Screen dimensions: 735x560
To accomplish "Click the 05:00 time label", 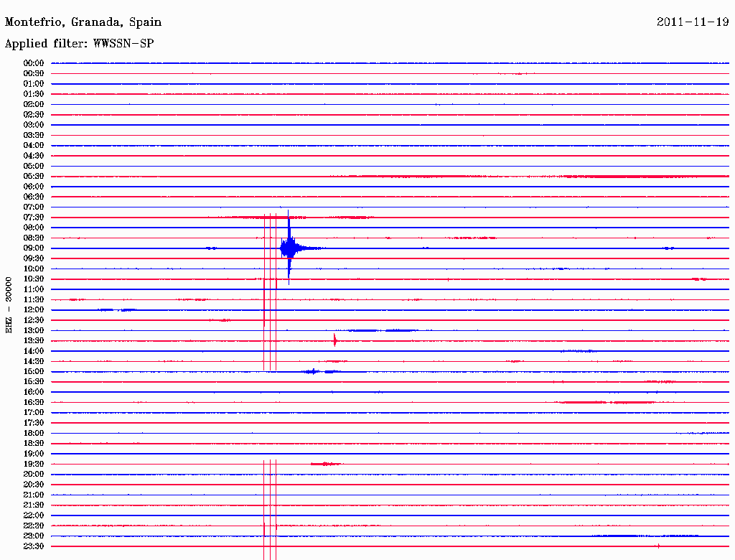I will pyautogui.click(x=34, y=166).
